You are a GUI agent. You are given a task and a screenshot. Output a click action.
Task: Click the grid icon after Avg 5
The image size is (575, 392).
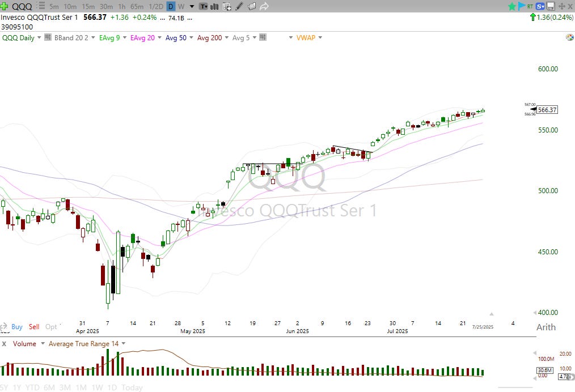pos(263,37)
